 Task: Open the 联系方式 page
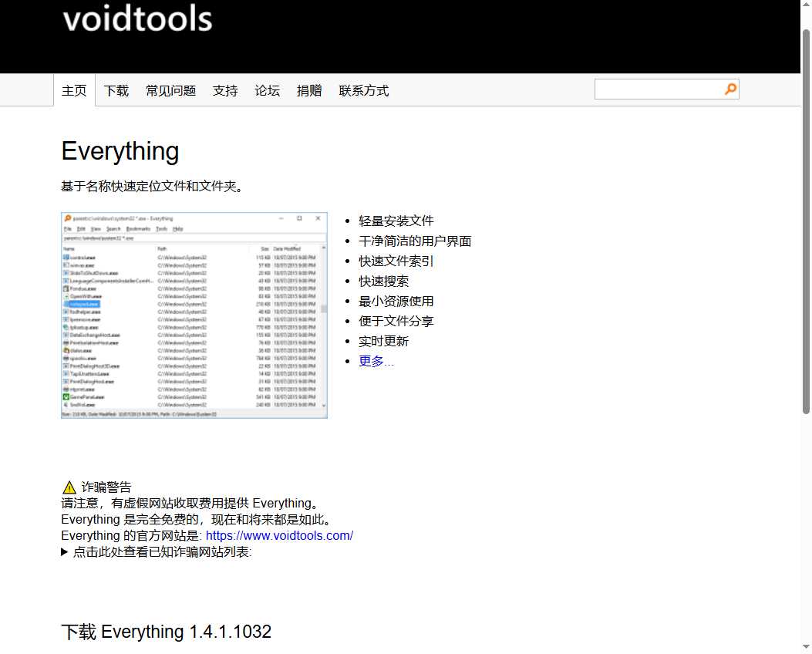(362, 90)
